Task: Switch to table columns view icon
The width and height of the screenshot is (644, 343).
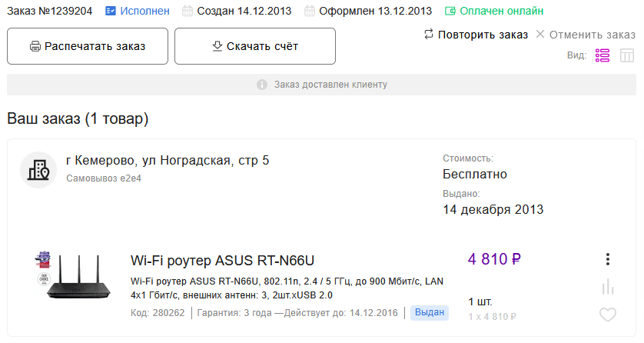Action: pos(627,55)
